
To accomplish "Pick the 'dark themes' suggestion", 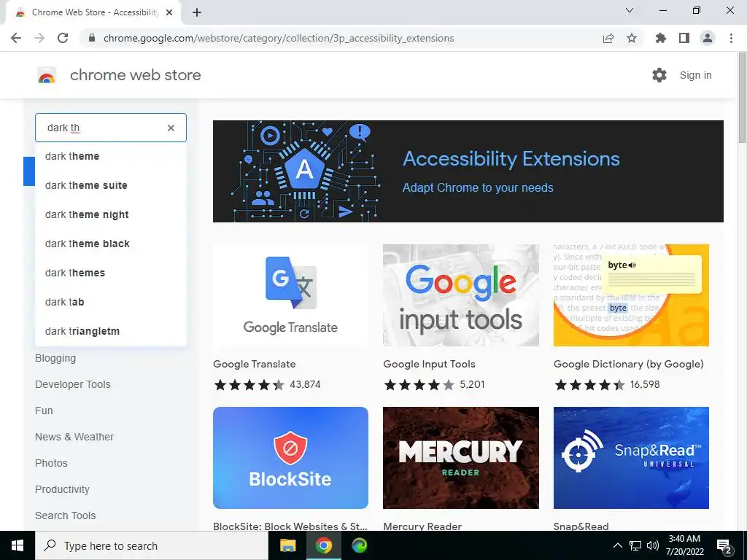I will 111,273.
